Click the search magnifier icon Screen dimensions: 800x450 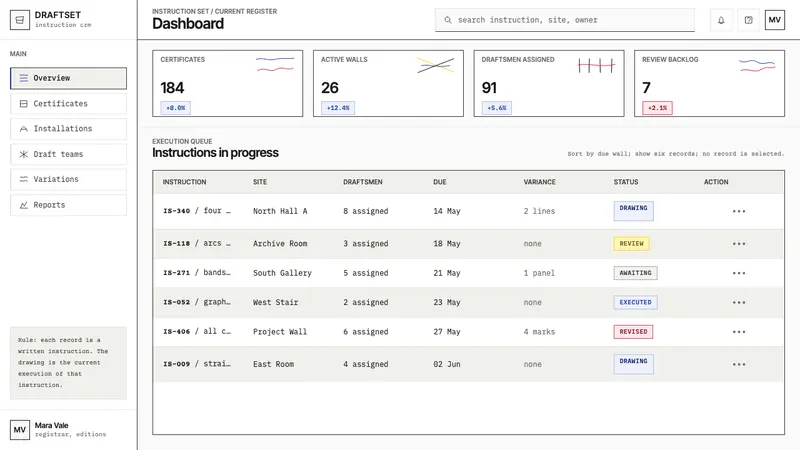click(x=448, y=20)
